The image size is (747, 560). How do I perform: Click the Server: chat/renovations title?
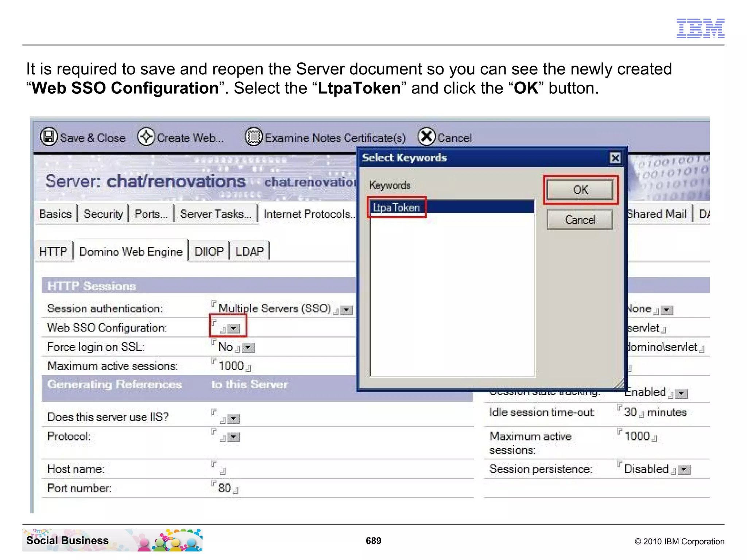pos(146,181)
